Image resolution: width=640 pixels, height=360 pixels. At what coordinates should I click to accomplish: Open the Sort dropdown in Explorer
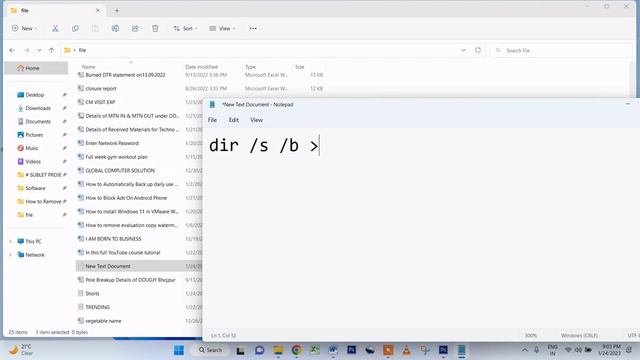tap(185, 29)
